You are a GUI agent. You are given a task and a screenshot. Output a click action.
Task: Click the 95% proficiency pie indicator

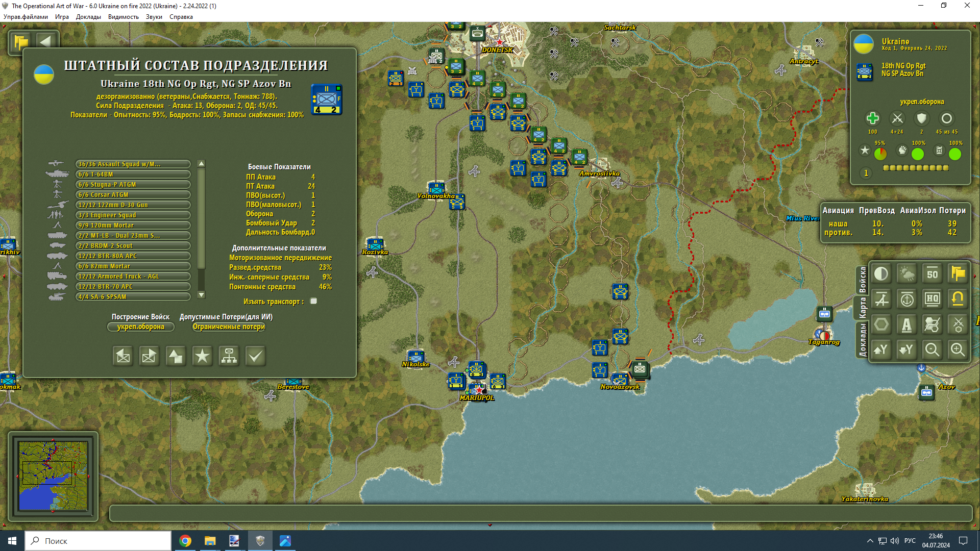880,154
